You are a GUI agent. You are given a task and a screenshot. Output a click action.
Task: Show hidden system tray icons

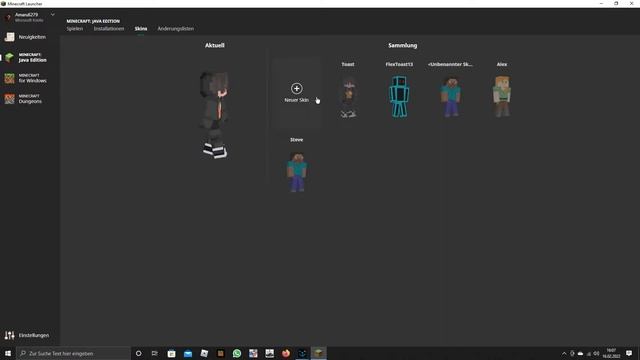(x=564, y=353)
